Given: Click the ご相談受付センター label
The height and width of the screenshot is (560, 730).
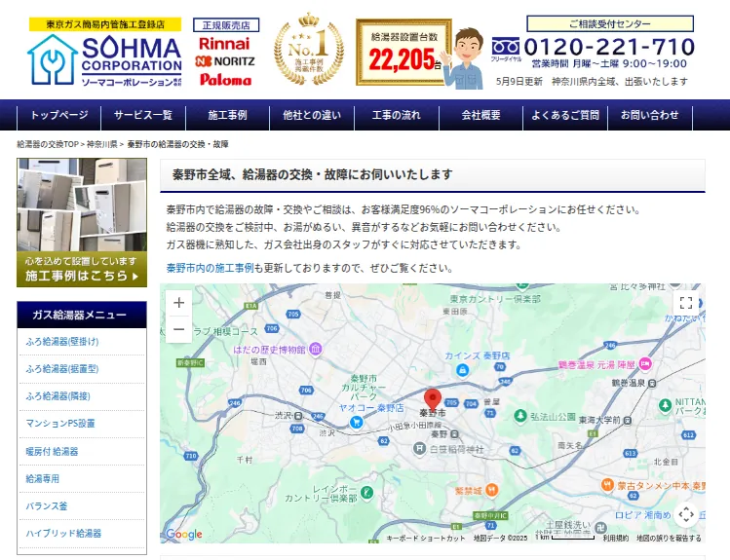Looking at the screenshot, I should pos(610,23).
